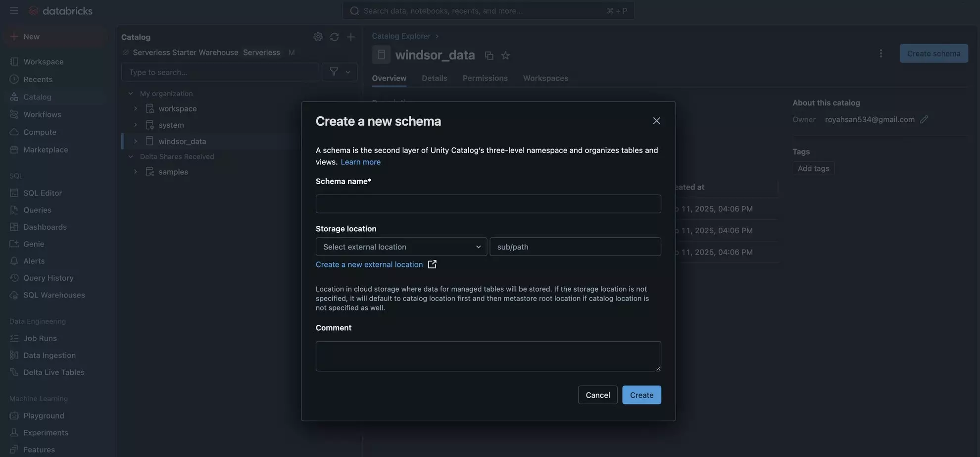The image size is (980, 457).
Task: Copy the windsor_data catalog name
Action: [489, 55]
